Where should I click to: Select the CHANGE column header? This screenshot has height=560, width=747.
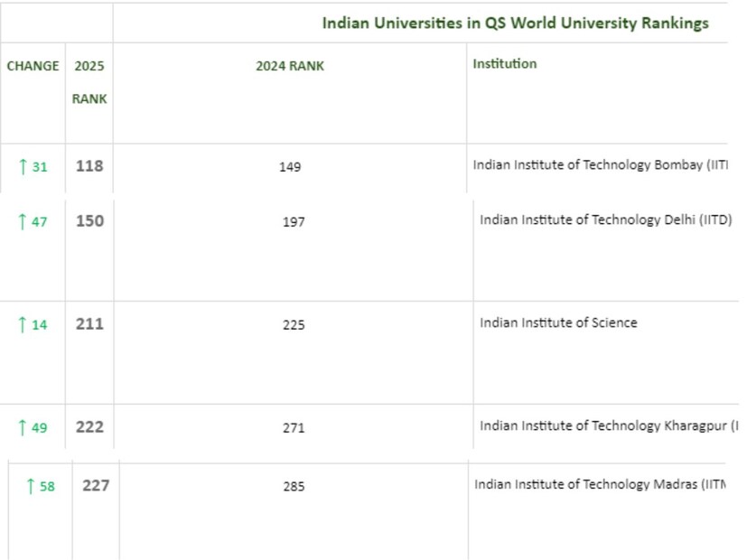pos(33,66)
